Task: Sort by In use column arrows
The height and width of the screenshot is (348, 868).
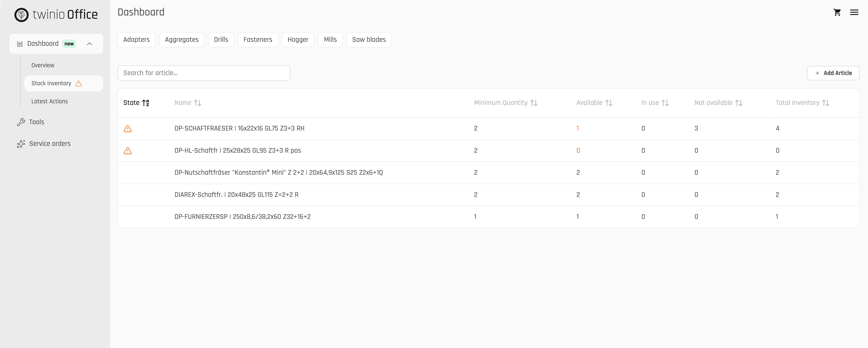Action: pyautogui.click(x=665, y=103)
